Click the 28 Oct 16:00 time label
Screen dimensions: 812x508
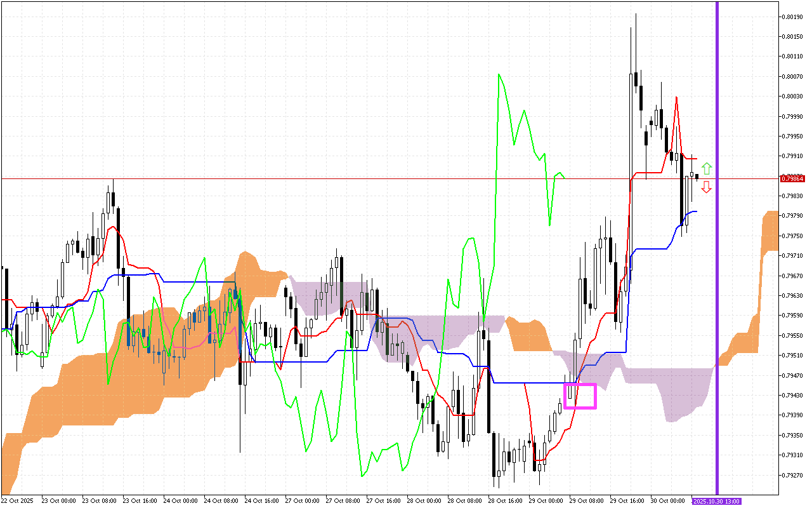coord(504,501)
